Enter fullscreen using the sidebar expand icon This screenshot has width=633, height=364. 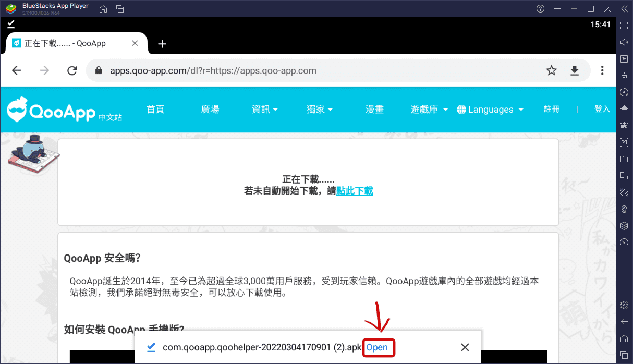pos(624,25)
